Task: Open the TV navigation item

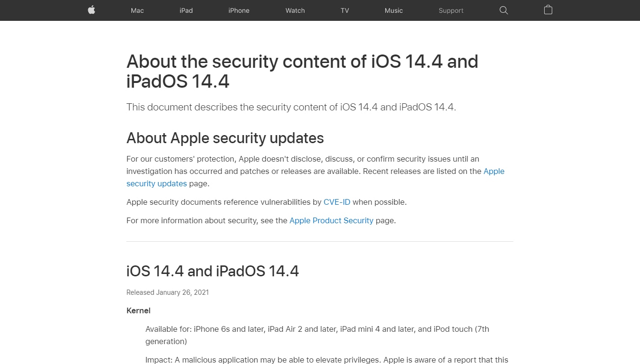Action: tap(344, 10)
